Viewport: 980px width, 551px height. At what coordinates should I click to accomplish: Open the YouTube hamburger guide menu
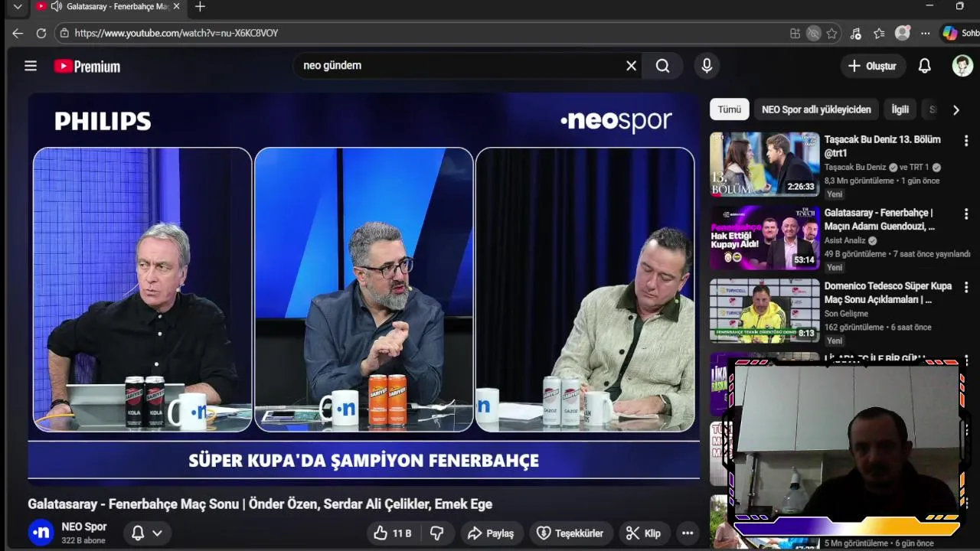coord(31,66)
